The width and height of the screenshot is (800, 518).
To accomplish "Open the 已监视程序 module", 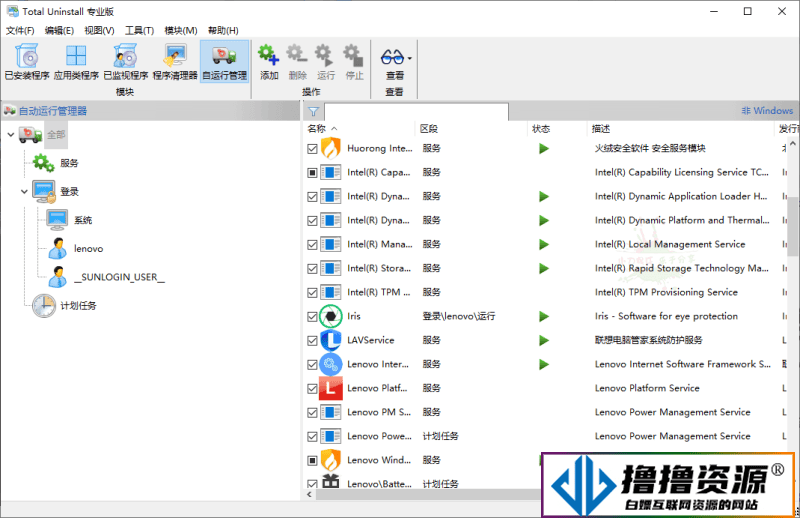I will click(126, 62).
